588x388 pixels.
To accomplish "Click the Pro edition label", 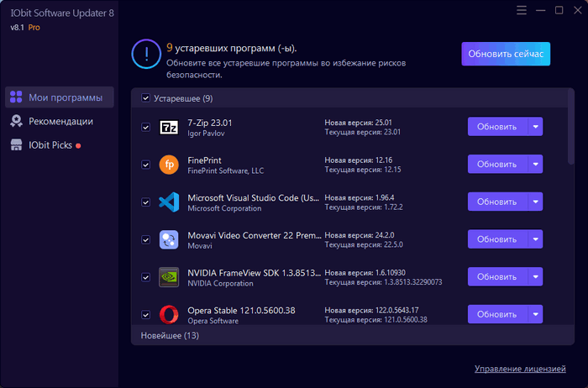I will (x=34, y=28).
